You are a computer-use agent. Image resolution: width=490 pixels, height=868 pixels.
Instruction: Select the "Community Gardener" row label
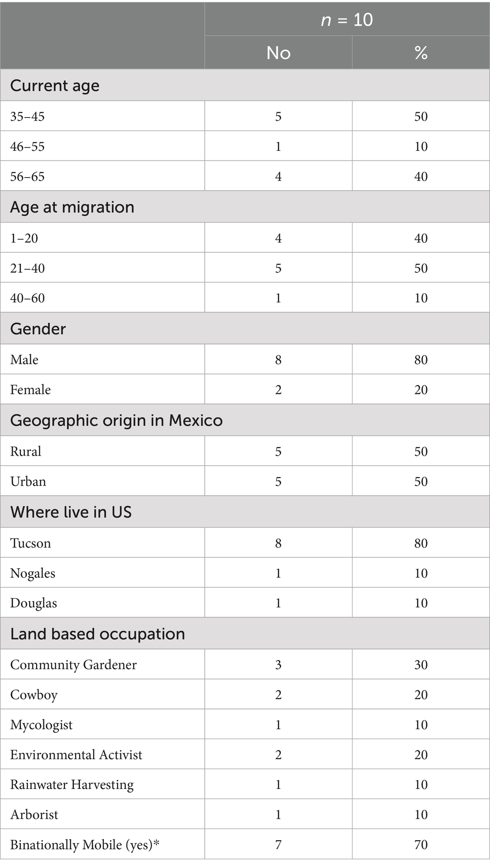tap(74, 665)
